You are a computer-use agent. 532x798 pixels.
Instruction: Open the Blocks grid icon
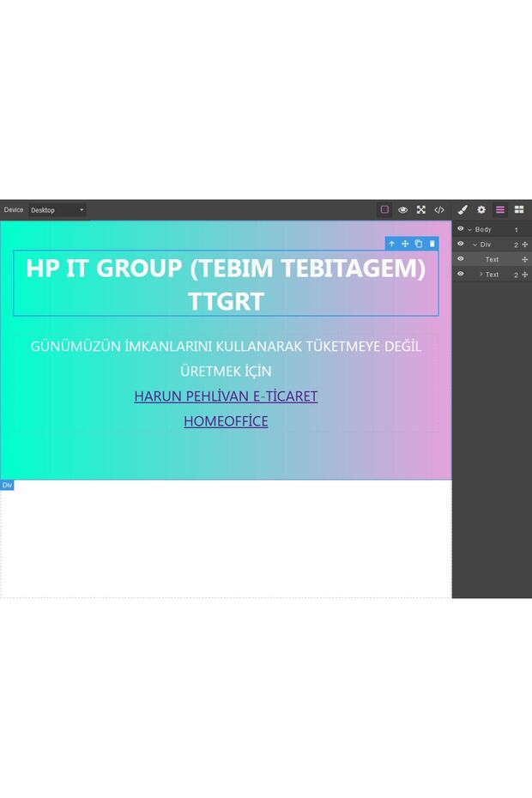(x=519, y=209)
